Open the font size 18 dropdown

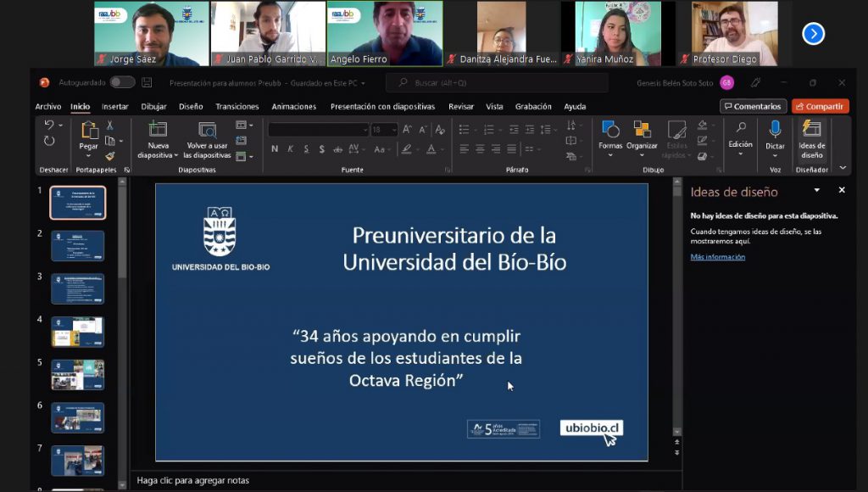tap(393, 130)
